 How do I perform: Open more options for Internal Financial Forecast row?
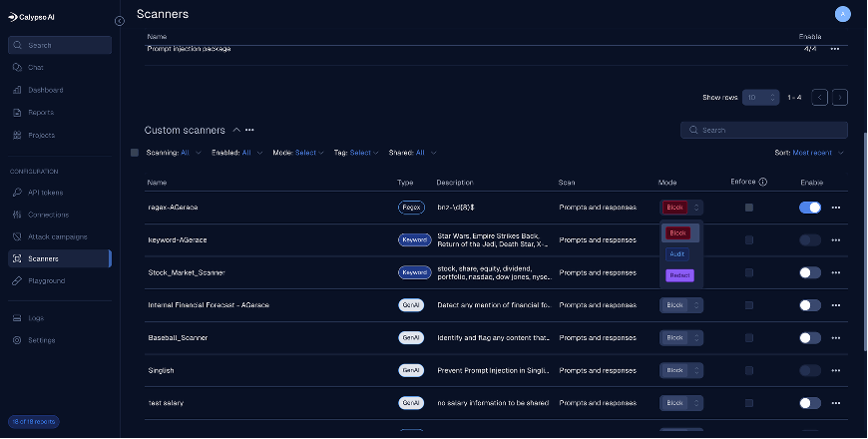click(836, 305)
